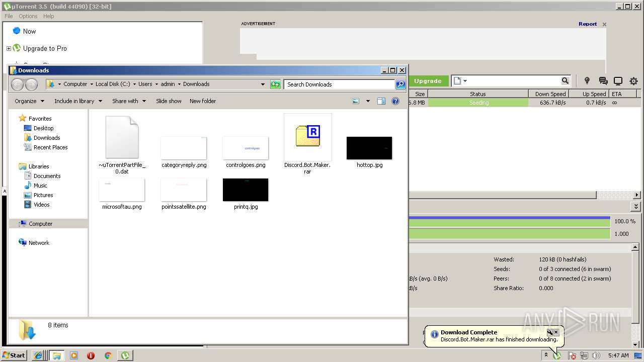
Task: Open Include in library dropdown
Action: (78, 101)
